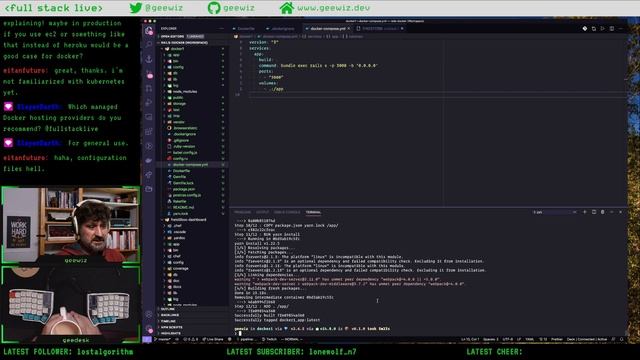Image resolution: width=640 pixels, height=360 pixels.
Task: Open babel.config.js in file tree
Action: (192, 152)
